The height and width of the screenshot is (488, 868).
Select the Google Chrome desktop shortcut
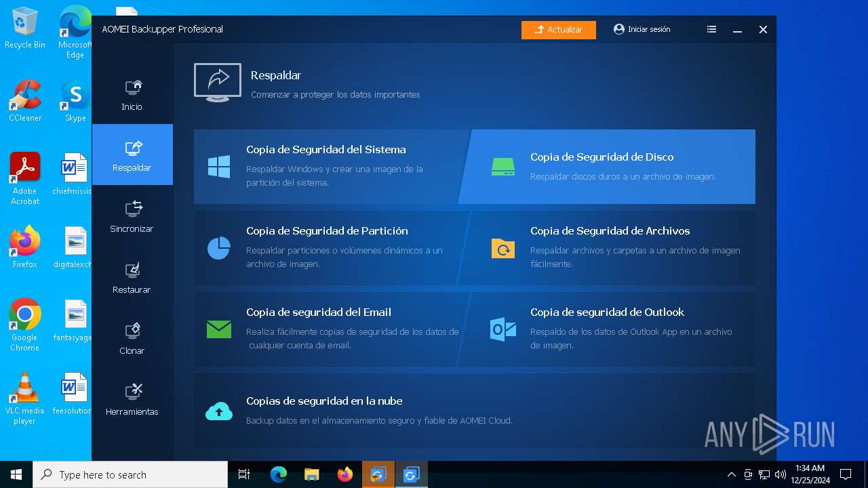[x=25, y=325]
